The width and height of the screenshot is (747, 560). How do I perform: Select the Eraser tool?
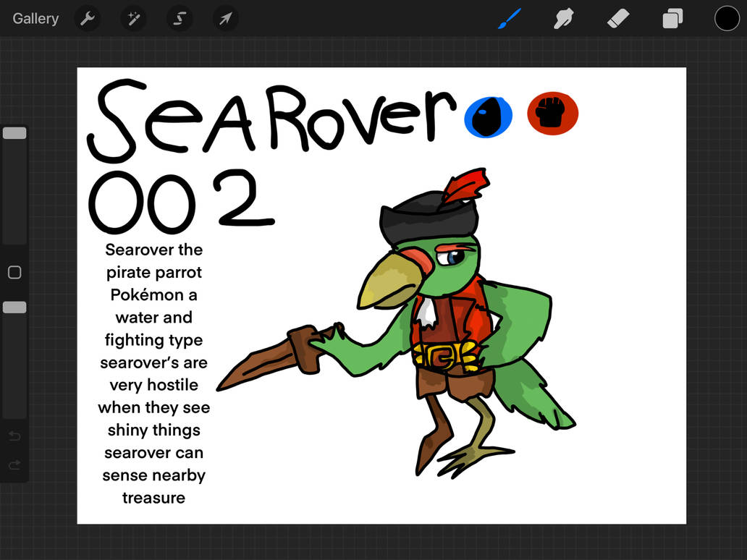click(x=618, y=19)
